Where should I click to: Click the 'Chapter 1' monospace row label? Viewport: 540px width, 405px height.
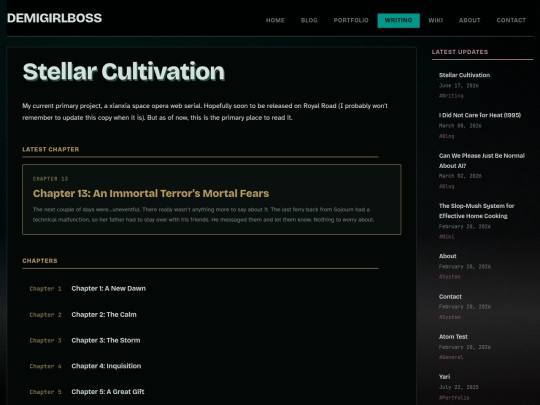pyautogui.click(x=45, y=289)
